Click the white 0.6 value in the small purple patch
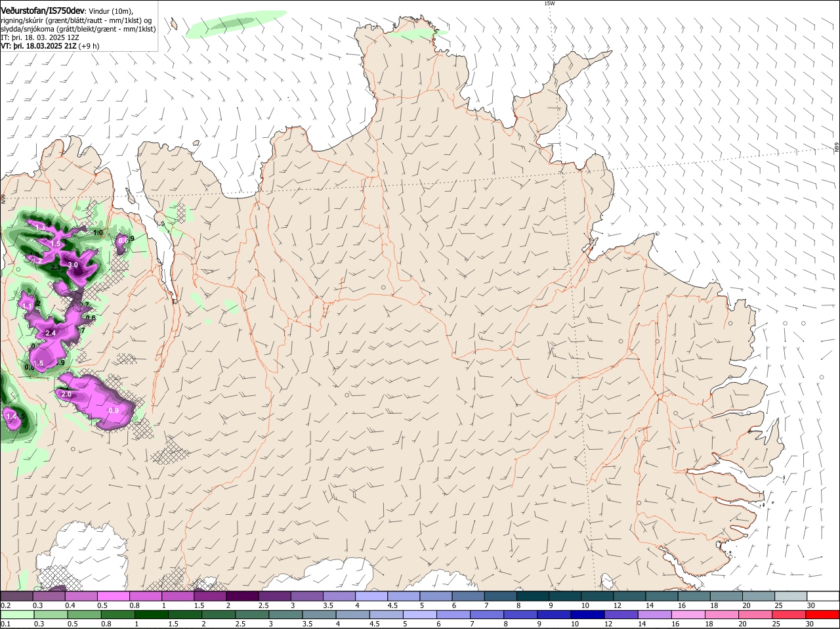Image resolution: width=840 pixels, height=629 pixels. click(123, 240)
